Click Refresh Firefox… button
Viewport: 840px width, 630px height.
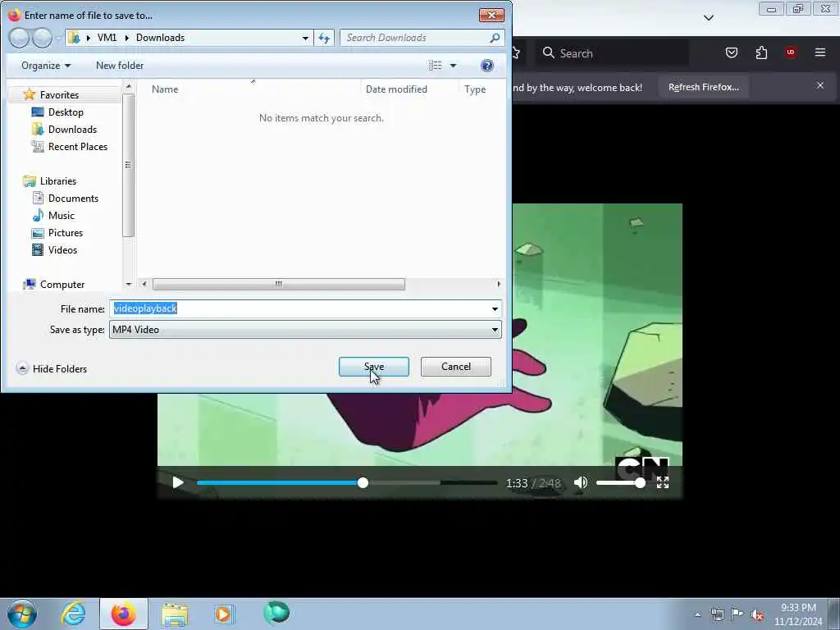pyautogui.click(x=703, y=87)
